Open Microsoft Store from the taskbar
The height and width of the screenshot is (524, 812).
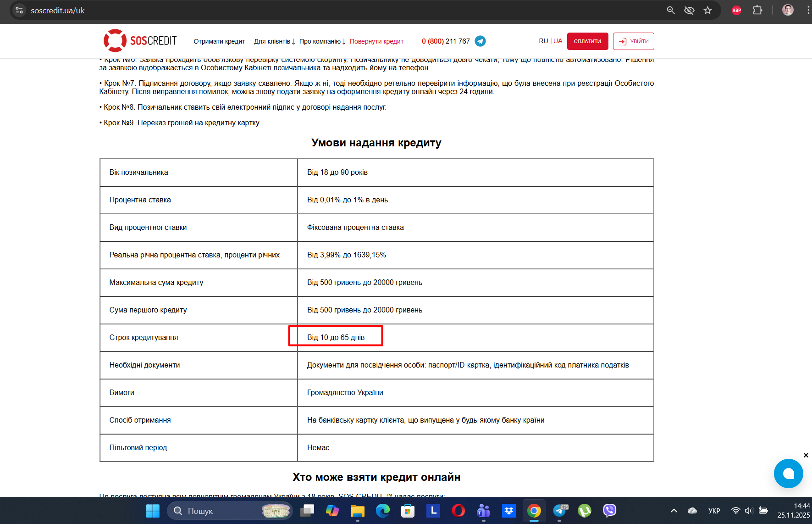(x=408, y=511)
